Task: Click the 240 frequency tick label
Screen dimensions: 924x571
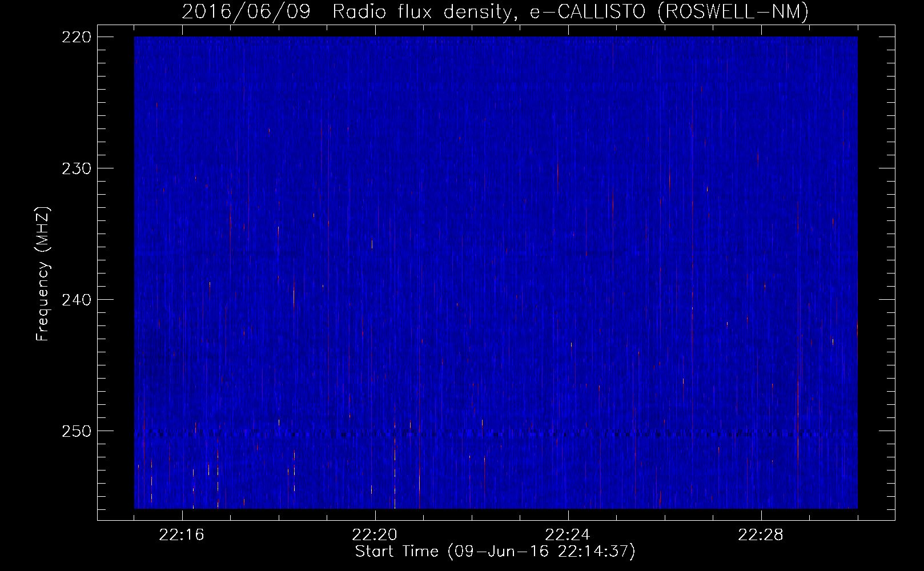Action: [77, 300]
